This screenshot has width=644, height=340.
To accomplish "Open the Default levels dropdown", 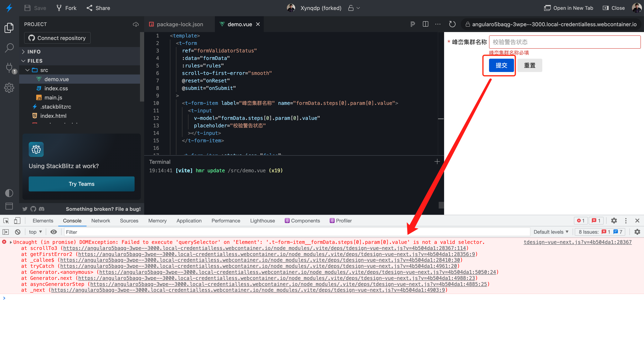I will 550,232.
